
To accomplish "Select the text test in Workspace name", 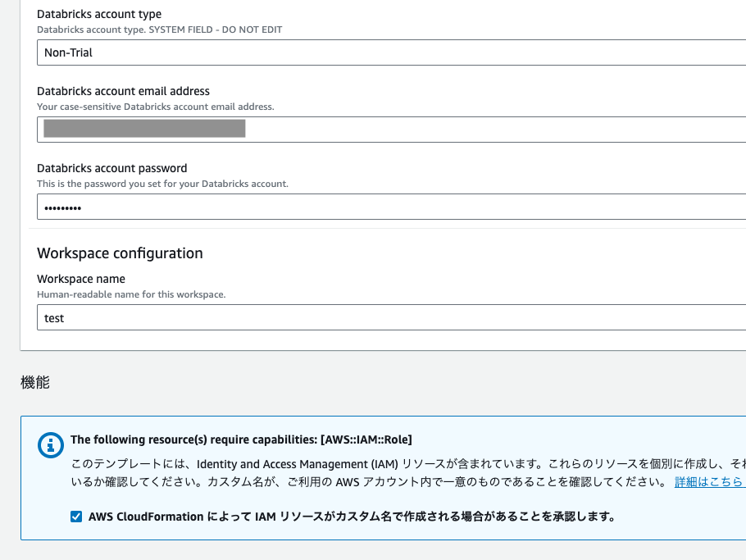I will [54, 317].
